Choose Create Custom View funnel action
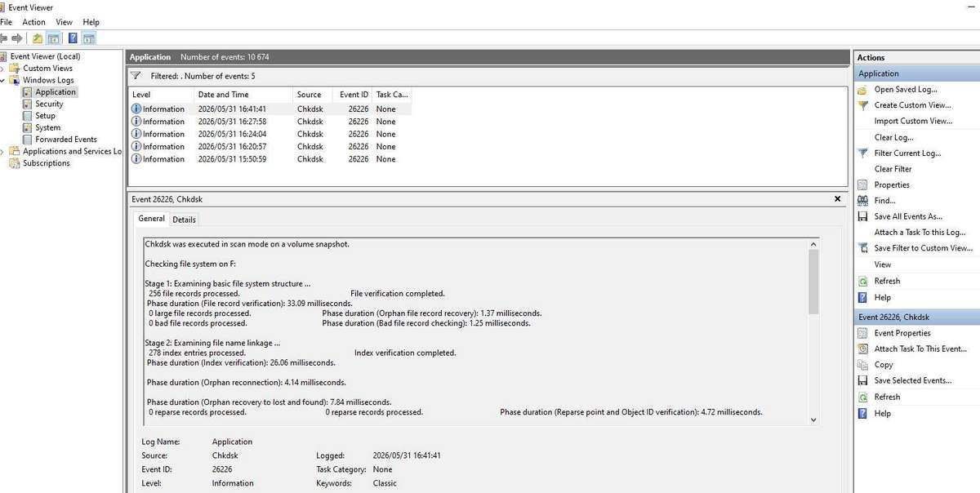Image resolution: width=980 pixels, height=493 pixels. tap(912, 105)
